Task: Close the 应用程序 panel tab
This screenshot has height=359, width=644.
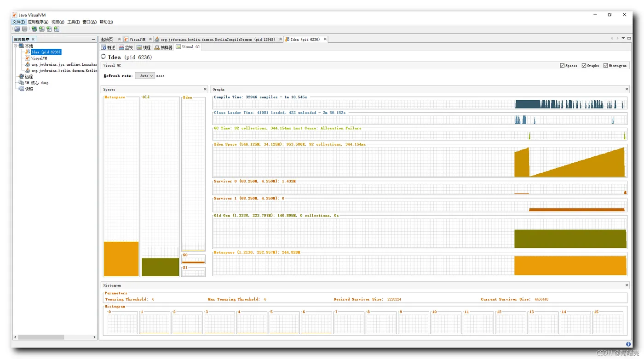Action: (x=33, y=40)
